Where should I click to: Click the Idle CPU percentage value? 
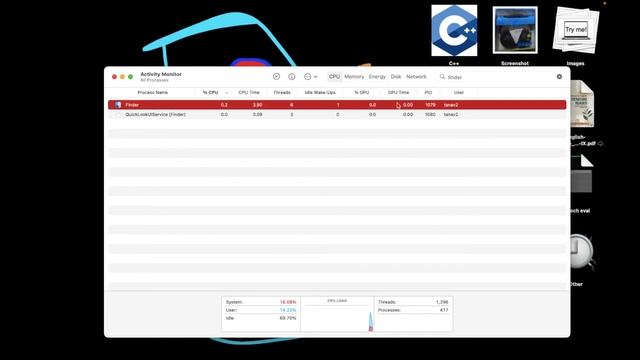tap(288, 318)
